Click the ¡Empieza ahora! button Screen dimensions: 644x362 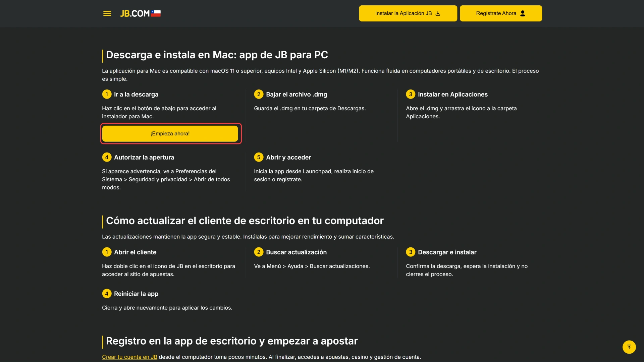click(170, 133)
